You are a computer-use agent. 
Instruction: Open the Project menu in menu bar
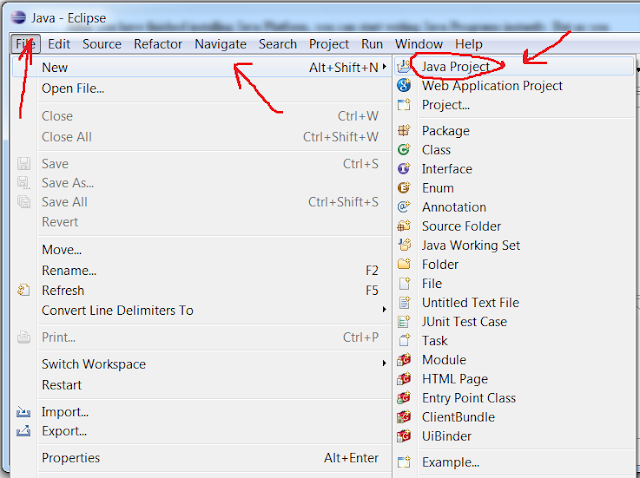pos(329,44)
